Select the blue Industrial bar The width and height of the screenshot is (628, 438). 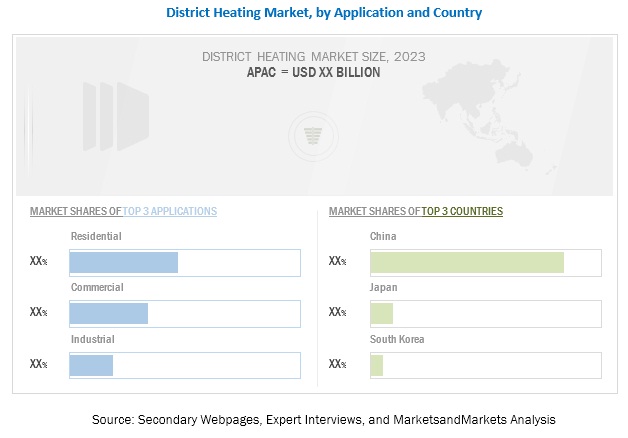tap(91, 365)
